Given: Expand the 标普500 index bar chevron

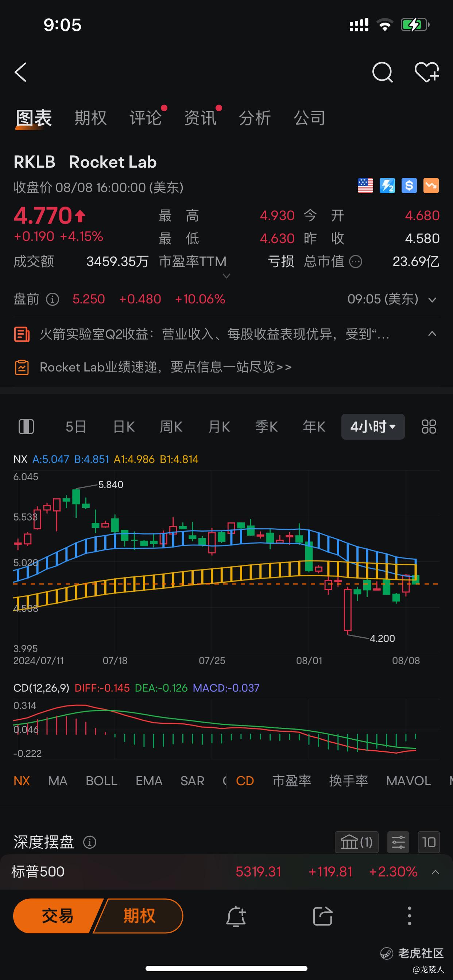Looking at the screenshot, I should [x=435, y=872].
